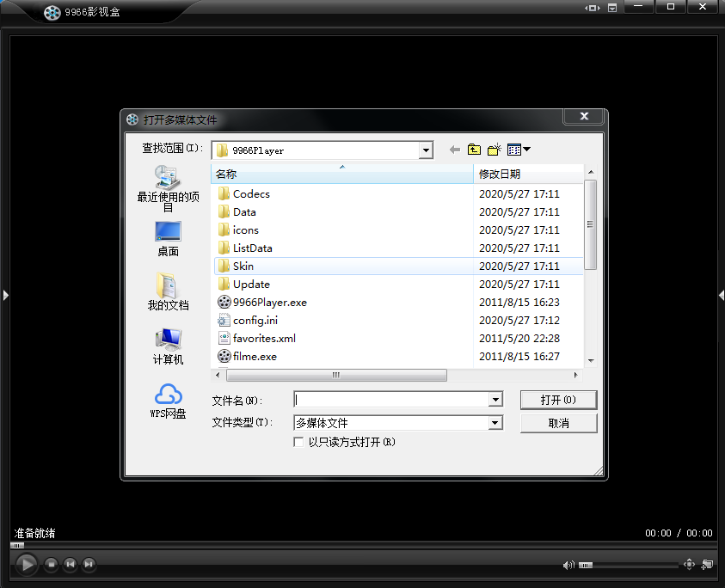Select the Data folder
The width and height of the screenshot is (725, 588).
[244, 211]
